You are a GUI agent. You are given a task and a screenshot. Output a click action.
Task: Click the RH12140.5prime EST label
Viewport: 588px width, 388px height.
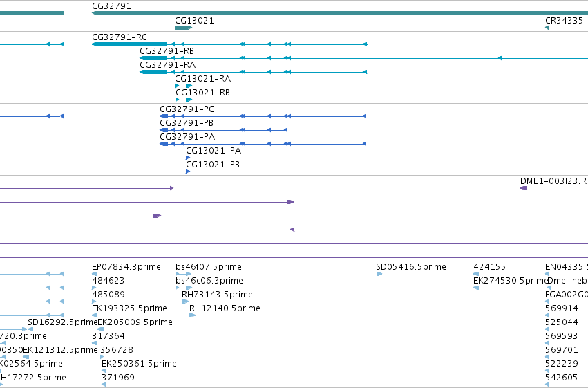pyautogui.click(x=225, y=308)
